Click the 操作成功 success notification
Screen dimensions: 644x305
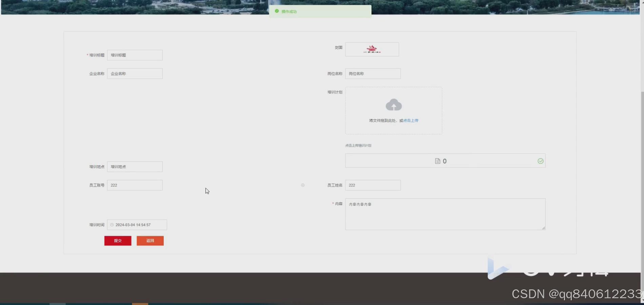tap(320, 11)
